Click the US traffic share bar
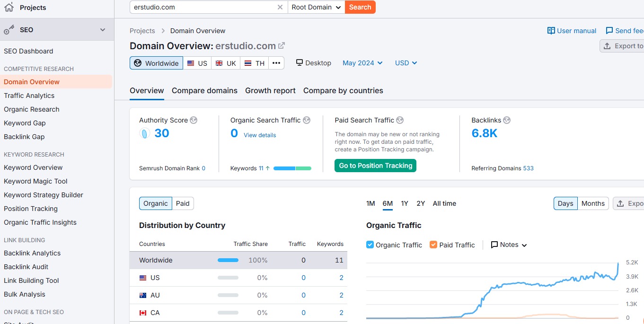Screen dimensions: 644x324 [228, 278]
